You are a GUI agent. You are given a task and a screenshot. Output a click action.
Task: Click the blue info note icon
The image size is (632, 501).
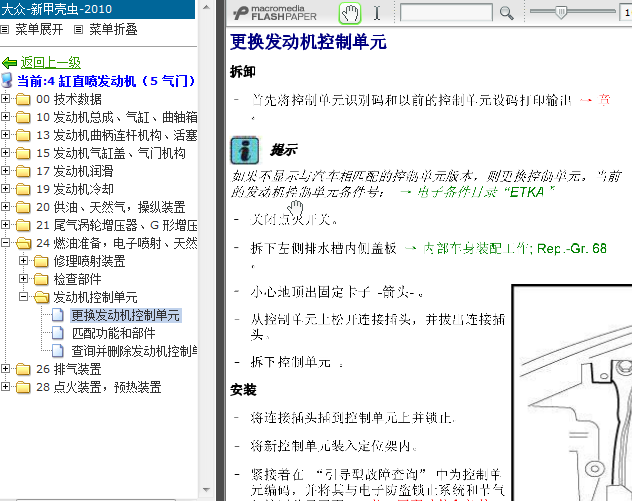click(x=244, y=150)
